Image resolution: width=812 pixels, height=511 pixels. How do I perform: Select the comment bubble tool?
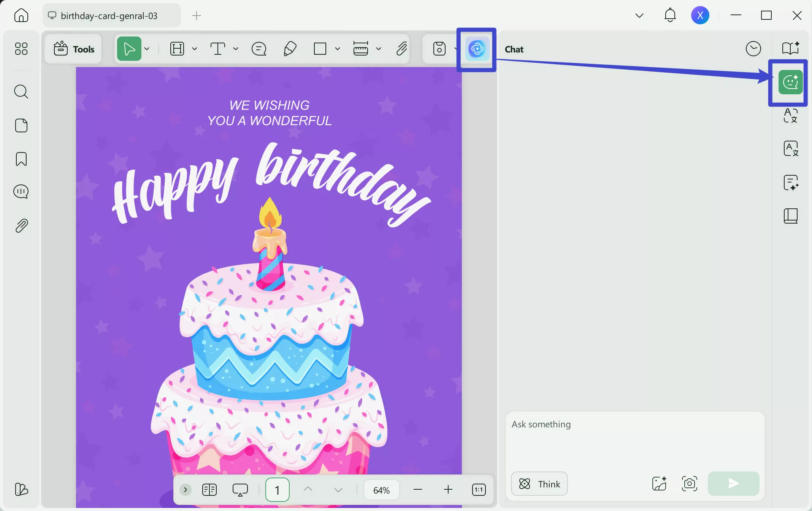click(259, 49)
